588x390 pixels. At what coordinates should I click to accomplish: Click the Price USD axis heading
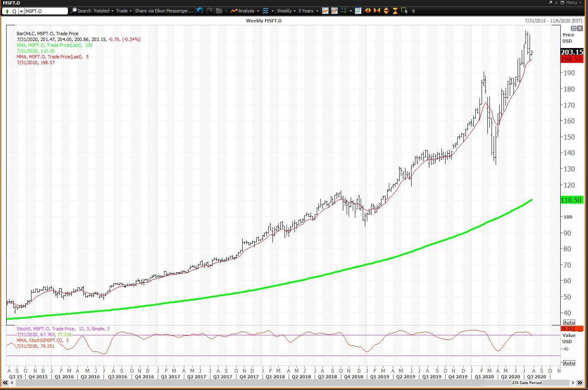click(568, 38)
